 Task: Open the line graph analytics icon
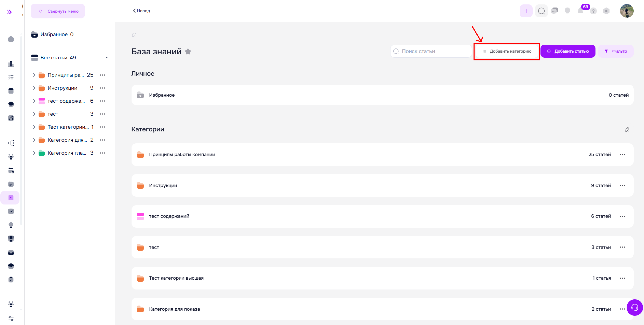click(x=11, y=211)
